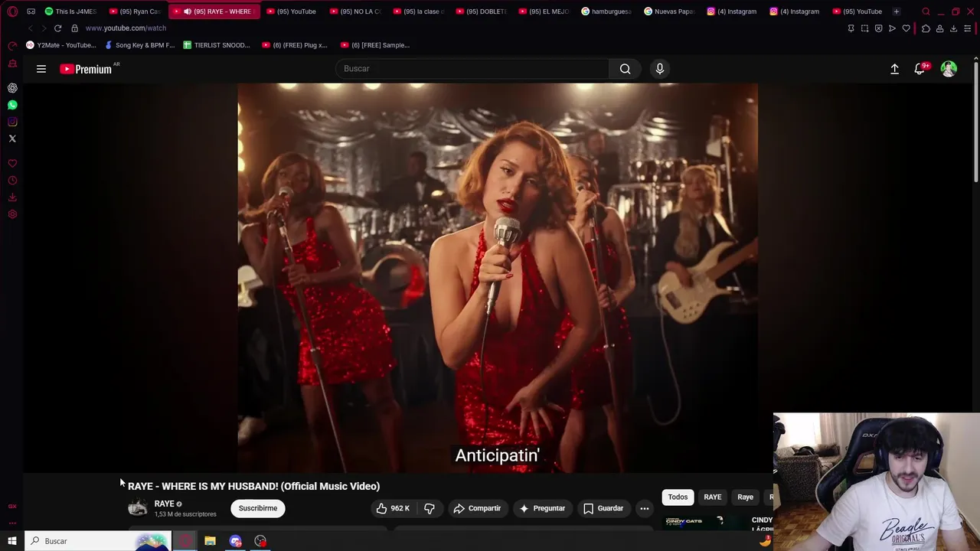Open the sidebar bookmarks heart icon
This screenshot has height=551, width=980.
click(x=12, y=164)
